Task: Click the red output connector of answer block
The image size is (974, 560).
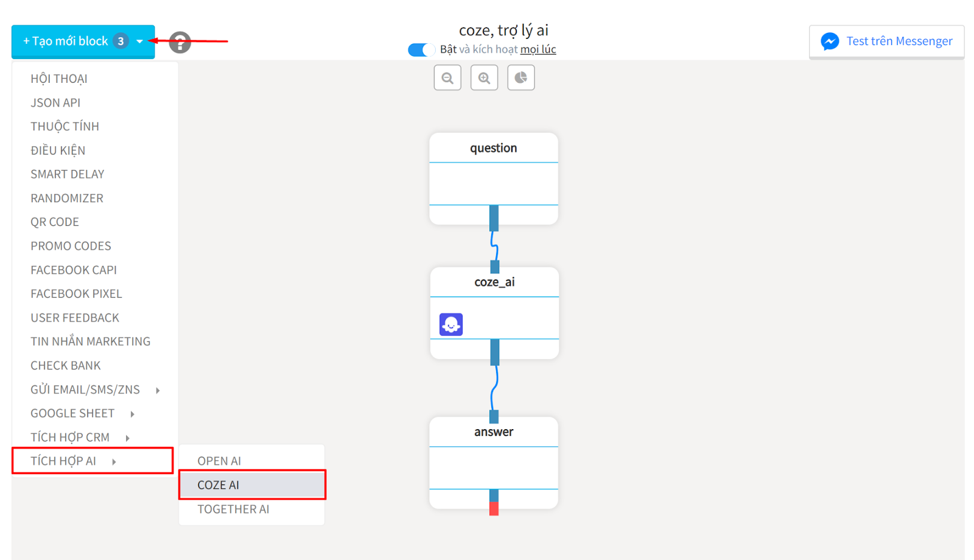Action: coord(494,509)
